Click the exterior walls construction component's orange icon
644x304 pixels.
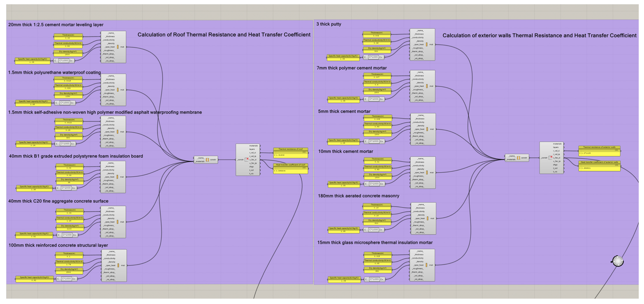tap(519, 158)
